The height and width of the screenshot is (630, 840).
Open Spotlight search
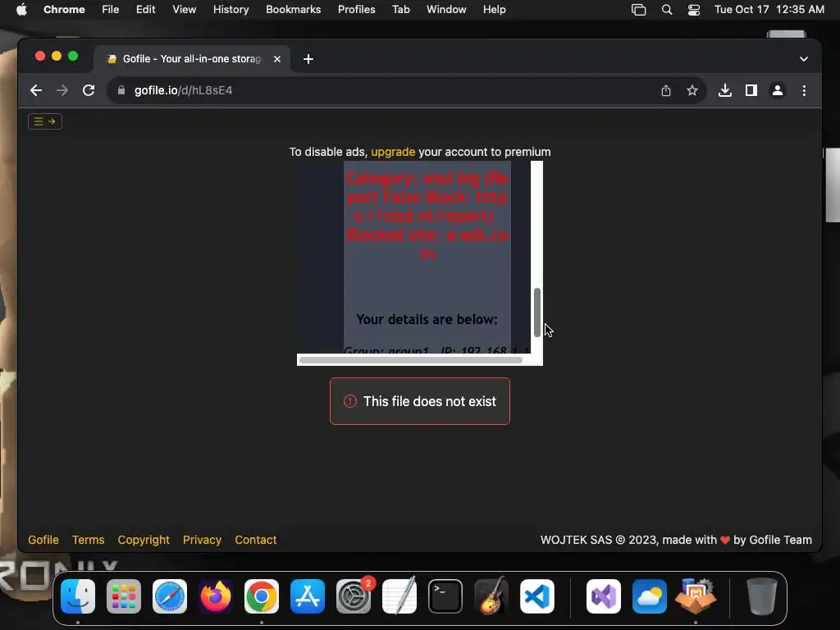[667, 10]
